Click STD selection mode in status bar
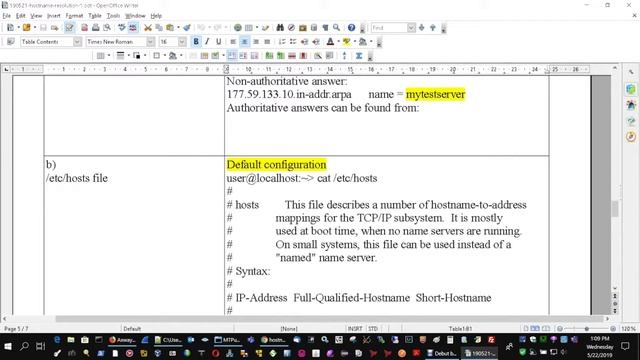The image size is (640, 360). (373, 329)
